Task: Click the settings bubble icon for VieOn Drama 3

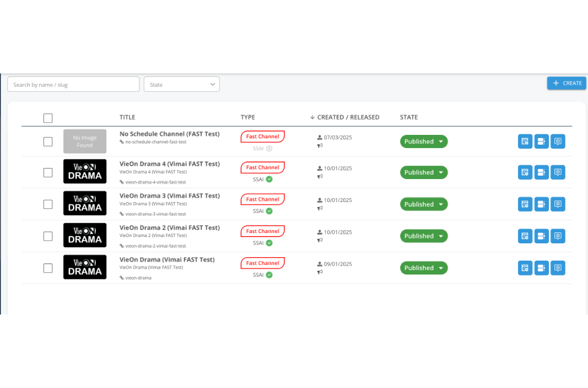Action: [558, 204]
